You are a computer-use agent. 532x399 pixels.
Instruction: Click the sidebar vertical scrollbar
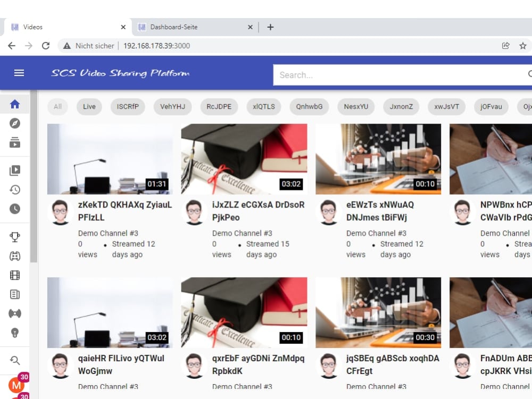(34, 177)
